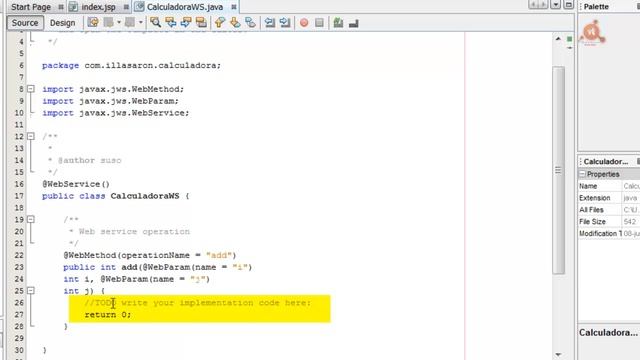Screen dimensions: 640x360
Task: Select the File Size property row
Action: 609,222
